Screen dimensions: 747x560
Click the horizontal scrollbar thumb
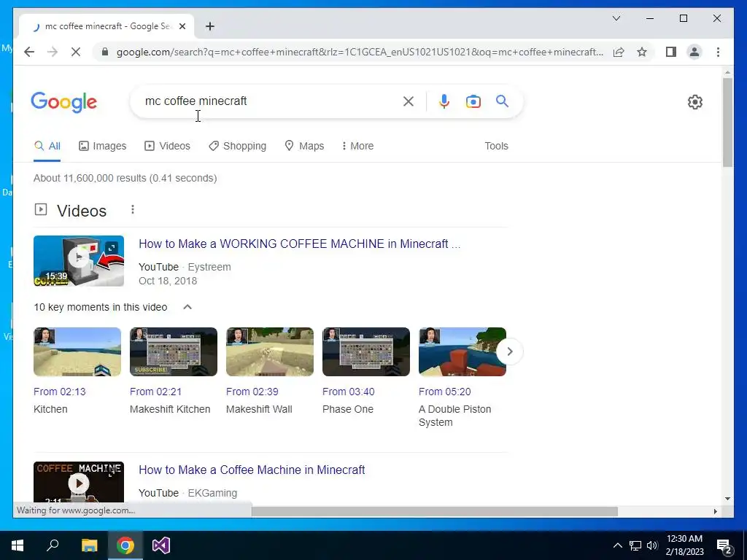coord(435,511)
